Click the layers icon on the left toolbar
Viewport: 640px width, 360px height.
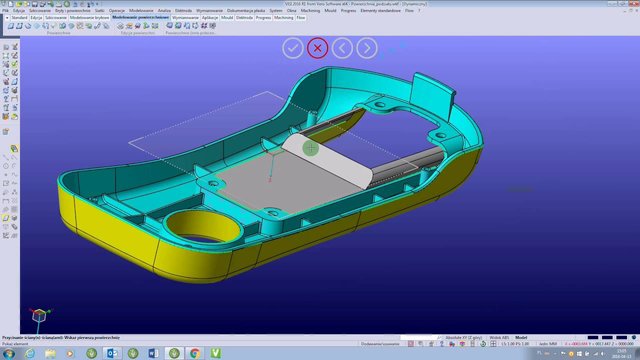(x=14, y=148)
